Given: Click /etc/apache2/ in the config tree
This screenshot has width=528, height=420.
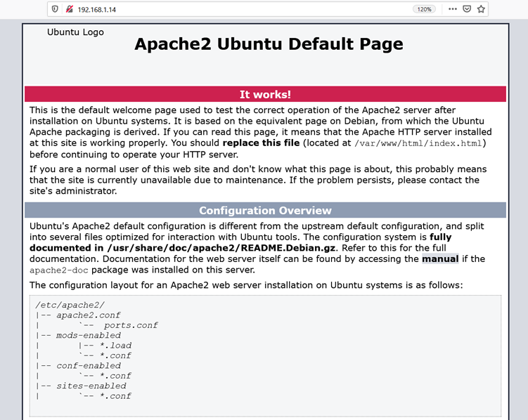Looking at the screenshot, I should click(x=70, y=305).
